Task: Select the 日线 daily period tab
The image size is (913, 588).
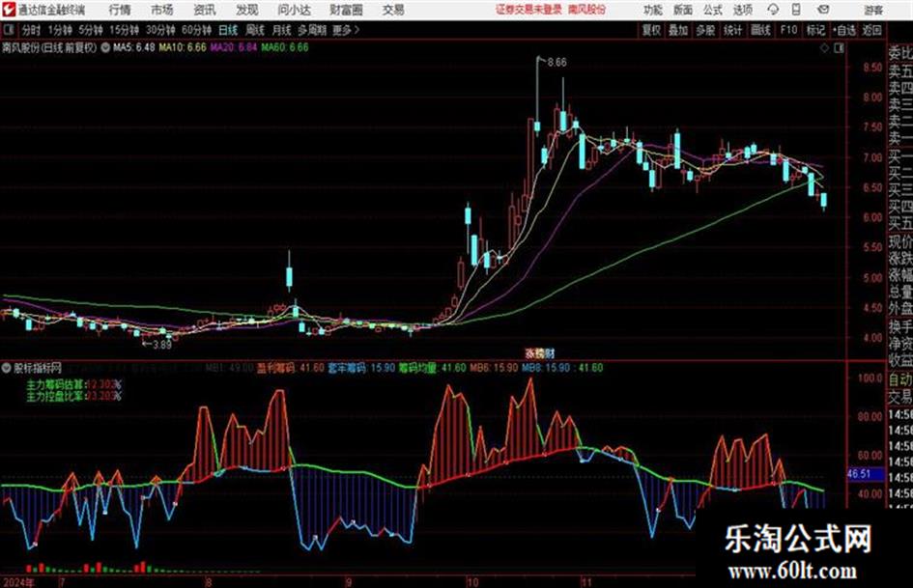Action: [228, 30]
